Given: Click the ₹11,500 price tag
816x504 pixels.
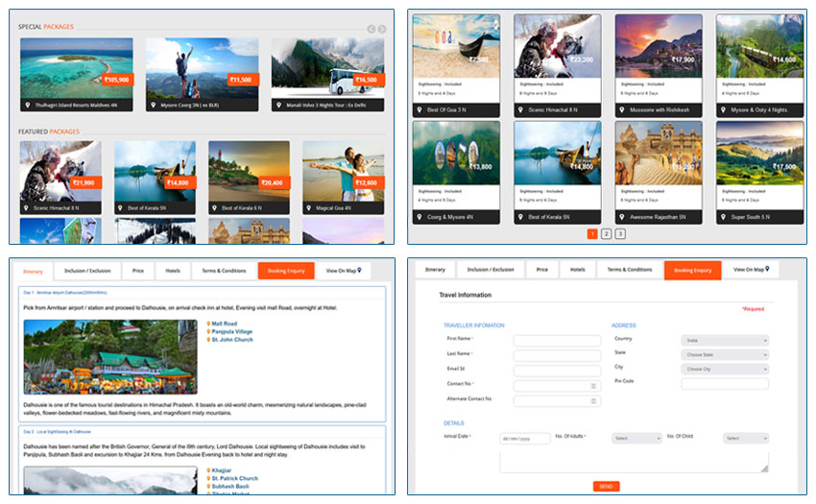Looking at the screenshot, I should [x=242, y=80].
